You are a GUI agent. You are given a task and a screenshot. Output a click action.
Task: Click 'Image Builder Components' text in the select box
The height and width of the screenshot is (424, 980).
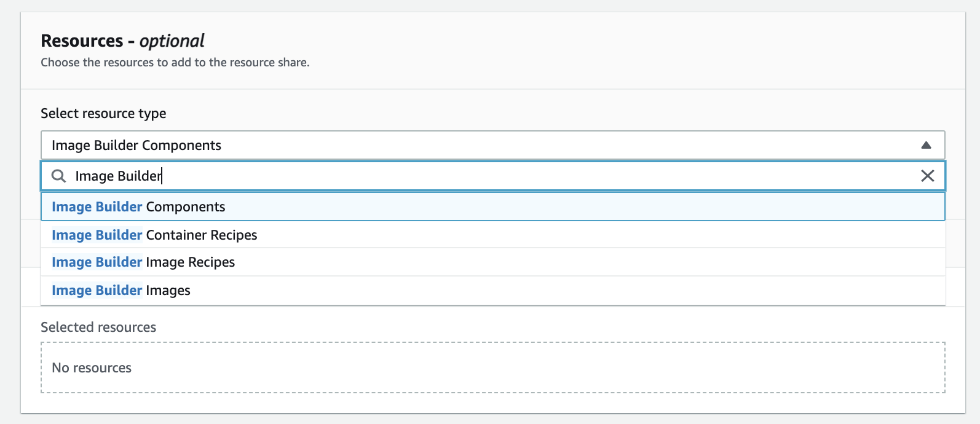pos(136,146)
